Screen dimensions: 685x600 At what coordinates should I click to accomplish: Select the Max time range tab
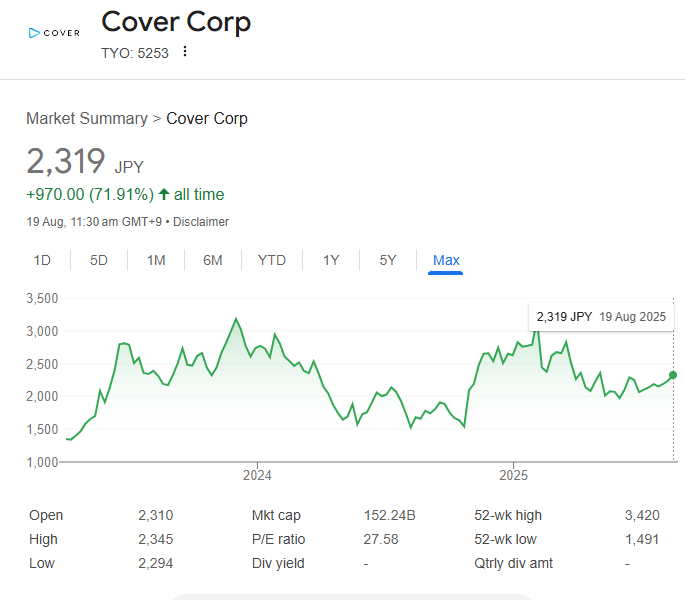click(446, 260)
